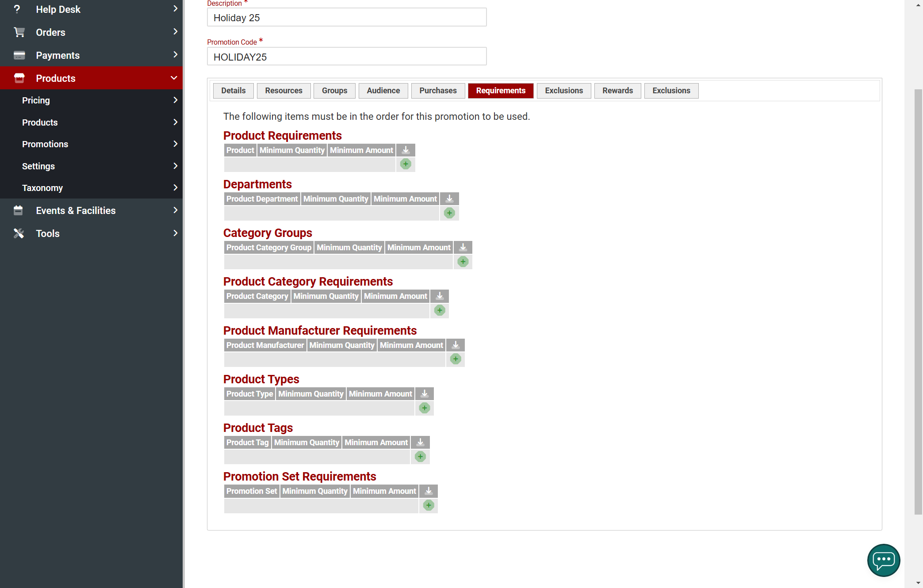Collapse the Products sidebar section
Image resolution: width=923 pixels, height=588 pixels.
pyautogui.click(x=91, y=78)
